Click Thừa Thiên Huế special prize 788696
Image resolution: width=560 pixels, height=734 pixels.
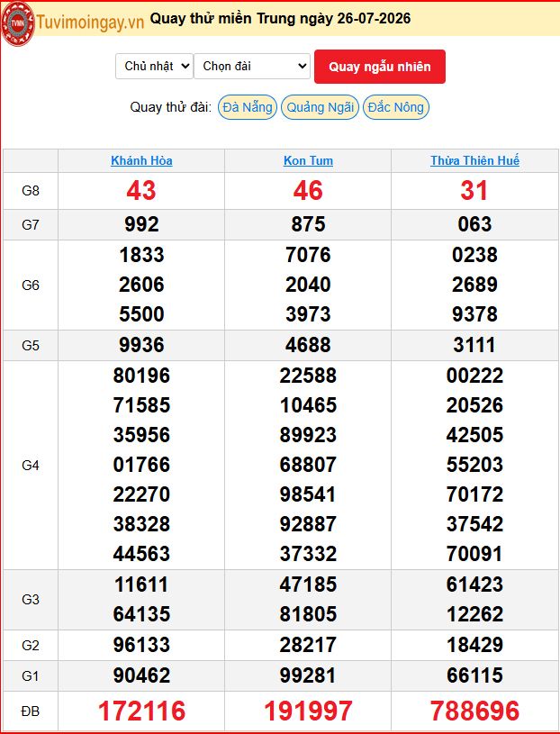474,711
